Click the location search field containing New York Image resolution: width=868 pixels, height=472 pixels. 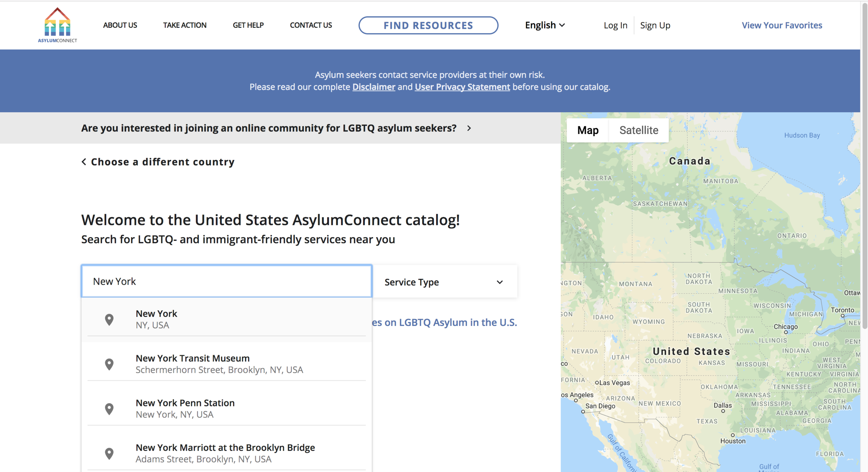coord(227,281)
